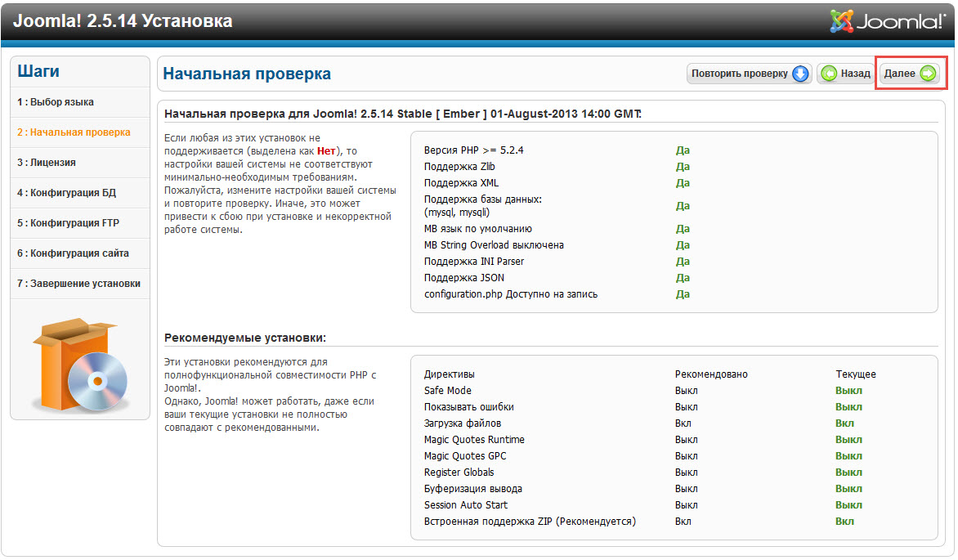The width and height of the screenshot is (958, 560).
Task: Click the current Выкл value for Safe Mode
Action: 848,391
